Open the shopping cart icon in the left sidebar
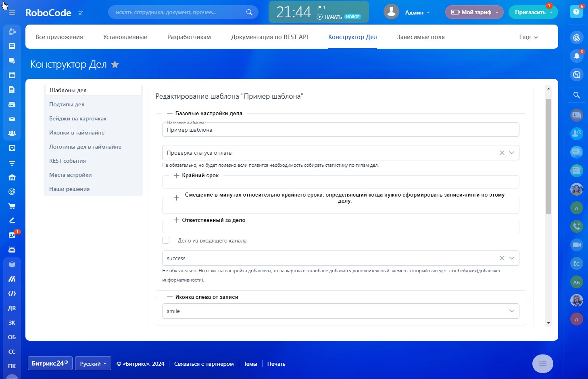The height and width of the screenshot is (379, 588). click(12, 206)
